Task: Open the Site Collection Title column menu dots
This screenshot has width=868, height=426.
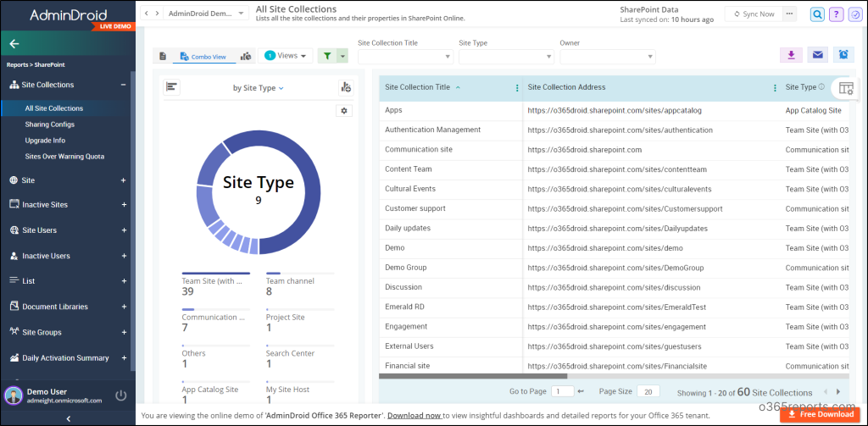Action: tap(517, 88)
